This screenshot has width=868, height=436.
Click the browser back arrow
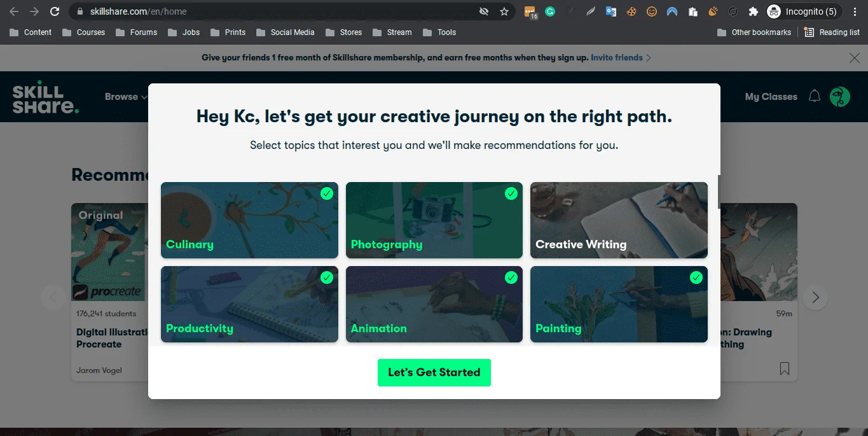click(14, 11)
